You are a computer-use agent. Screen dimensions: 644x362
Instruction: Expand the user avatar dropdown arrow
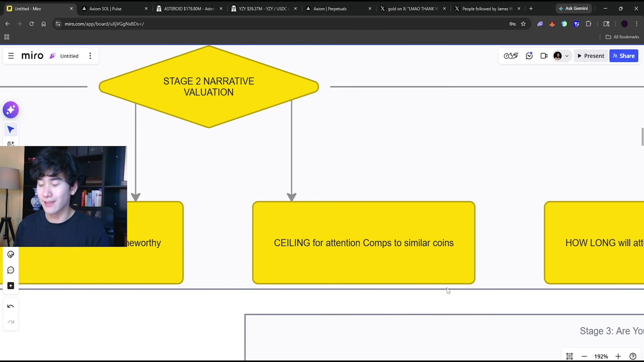coord(567,56)
